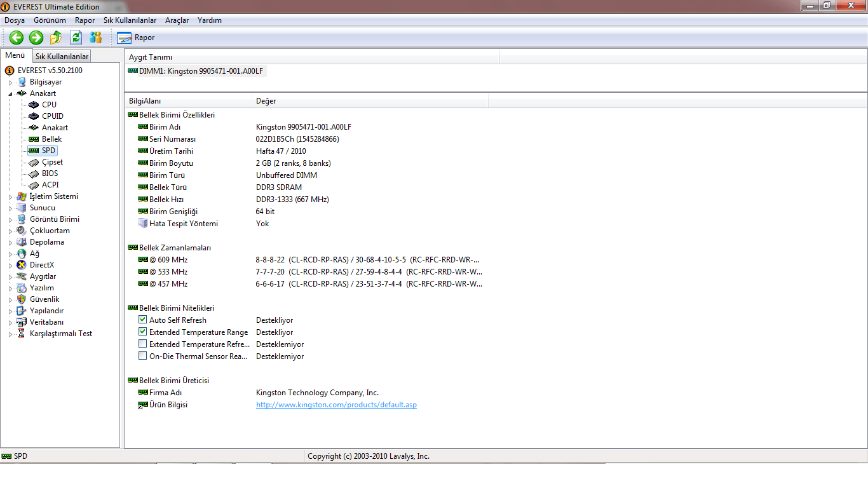Expand the Aygıtlar tree node
The image size is (868, 488).
(10, 277)
